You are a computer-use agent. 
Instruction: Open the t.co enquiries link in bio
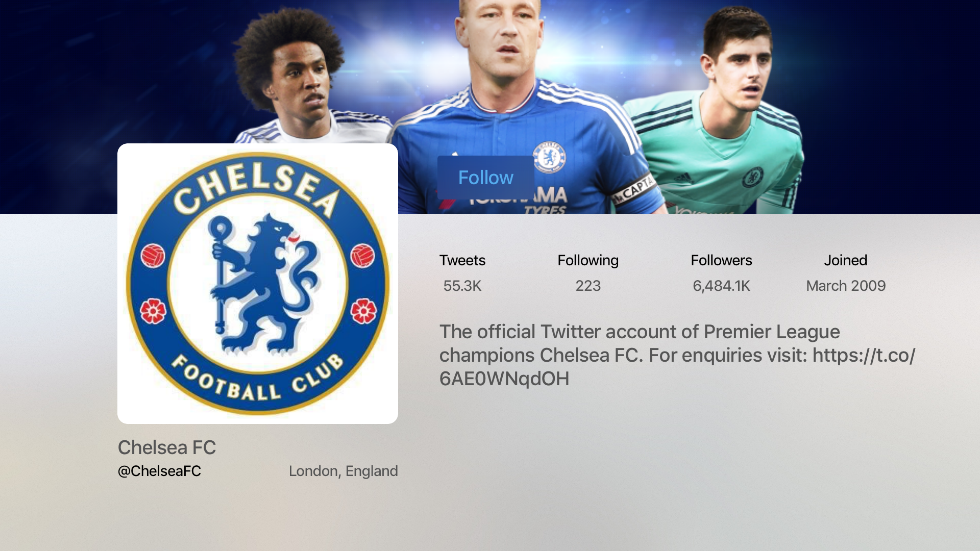click(677, 367)
